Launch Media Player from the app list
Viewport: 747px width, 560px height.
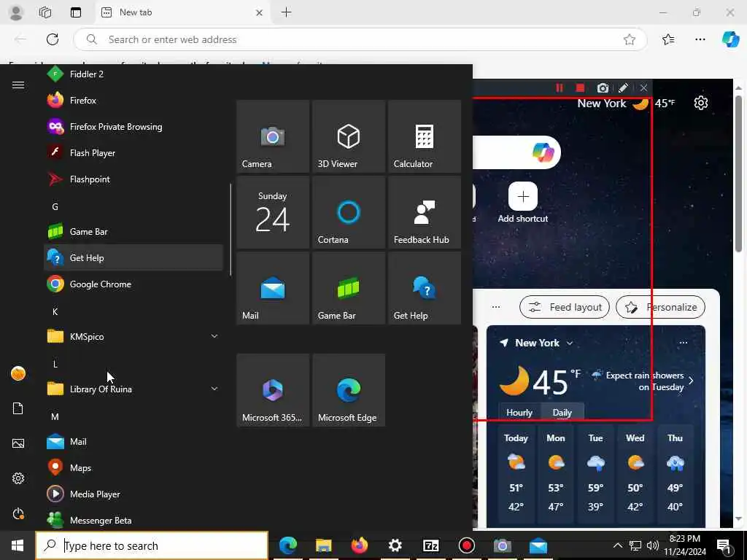[133, 494]
